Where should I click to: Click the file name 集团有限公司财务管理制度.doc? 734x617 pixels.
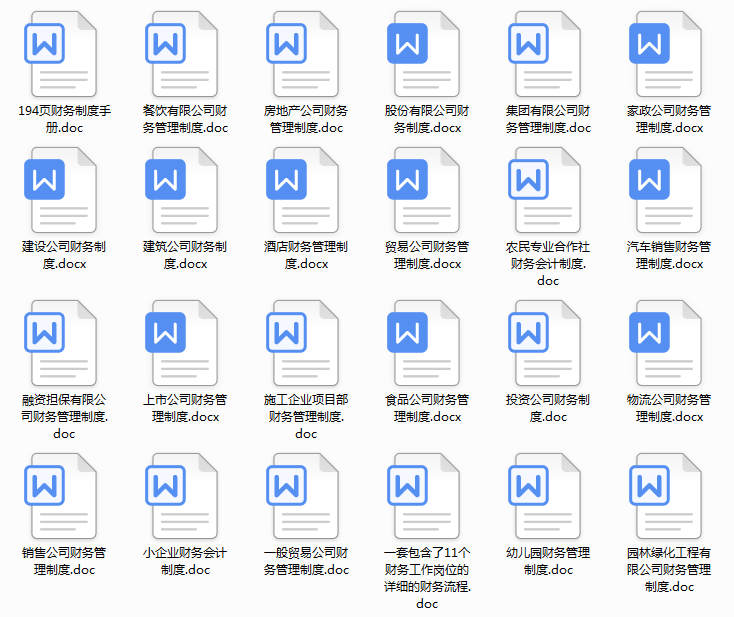548,119
